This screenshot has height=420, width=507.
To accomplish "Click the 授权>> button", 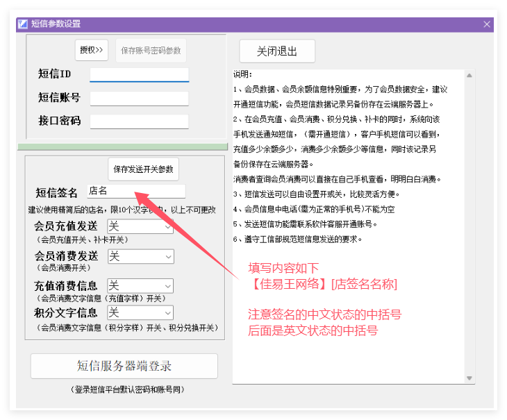I will [92, 50].
